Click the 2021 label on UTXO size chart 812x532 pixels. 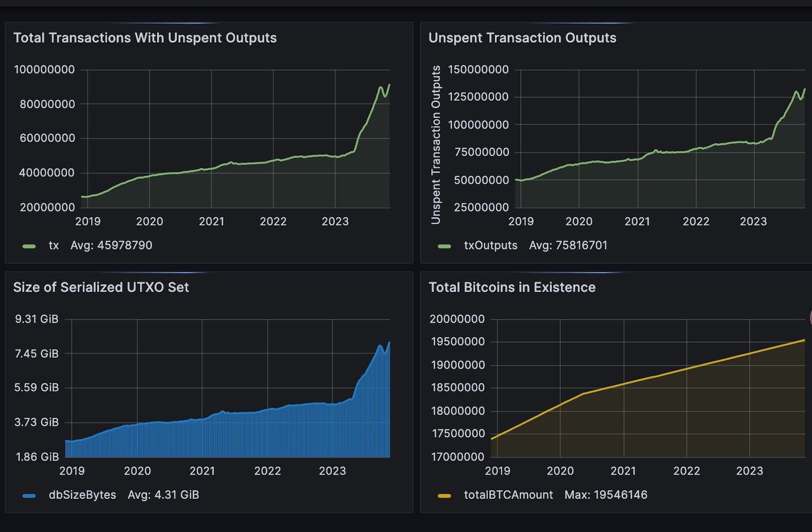202,471
